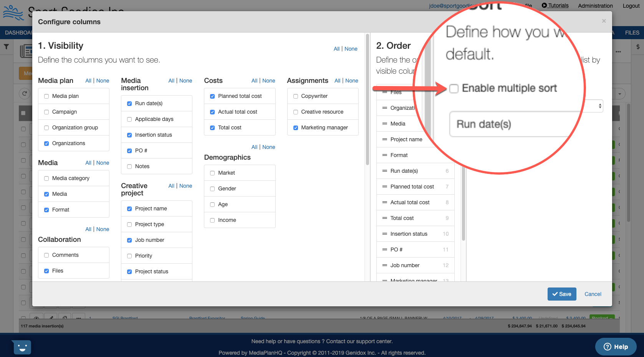Click the circular refresh icon
The height and width of the screenshot is (357, 644).
(25, 93)
